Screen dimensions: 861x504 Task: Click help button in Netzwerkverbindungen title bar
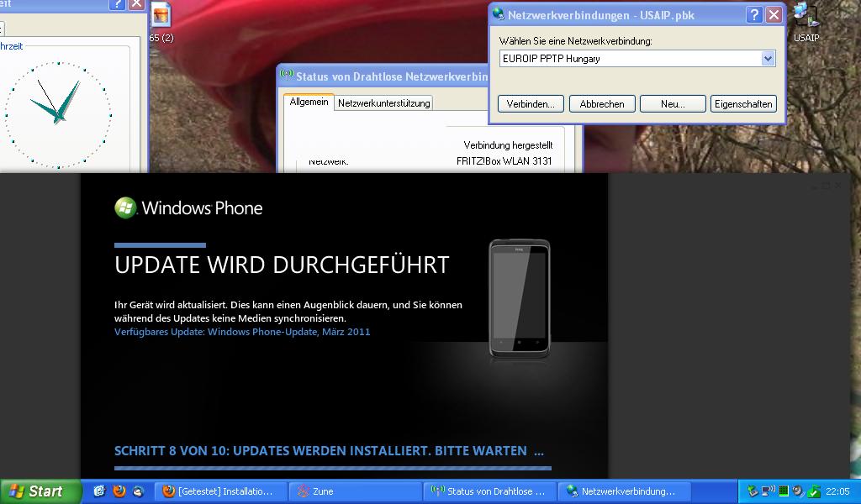[754, 15]
